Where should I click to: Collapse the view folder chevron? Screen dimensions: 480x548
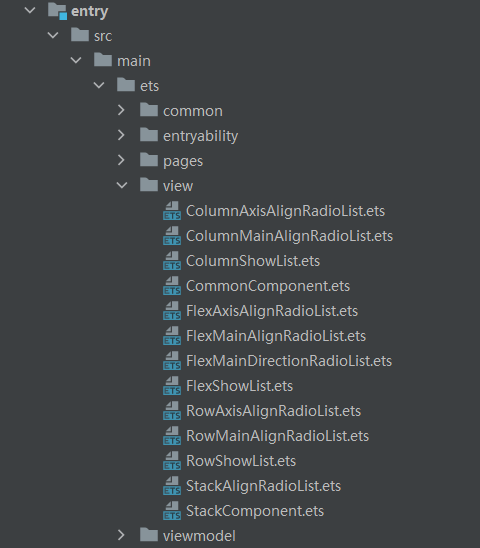pos(122,185)
